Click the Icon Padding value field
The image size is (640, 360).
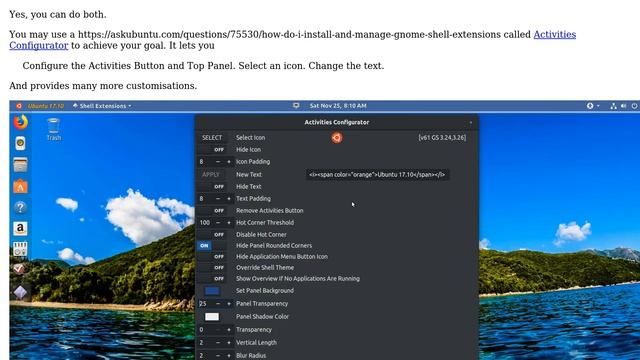(x=205, y=162)
